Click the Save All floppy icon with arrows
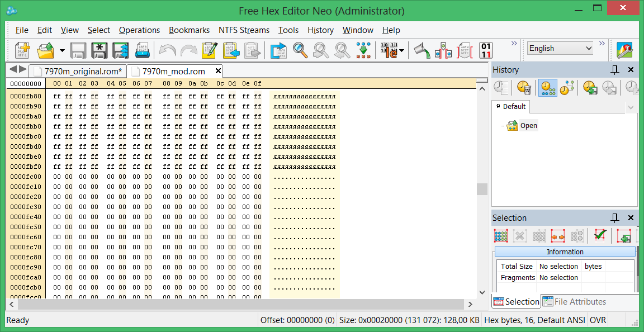Screen dimensions: 644x332 121,50
